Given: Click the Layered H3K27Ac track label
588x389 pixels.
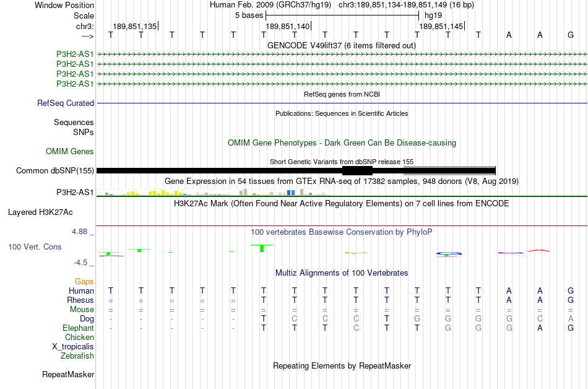Looking at the screenshot, I should [40, 212].
